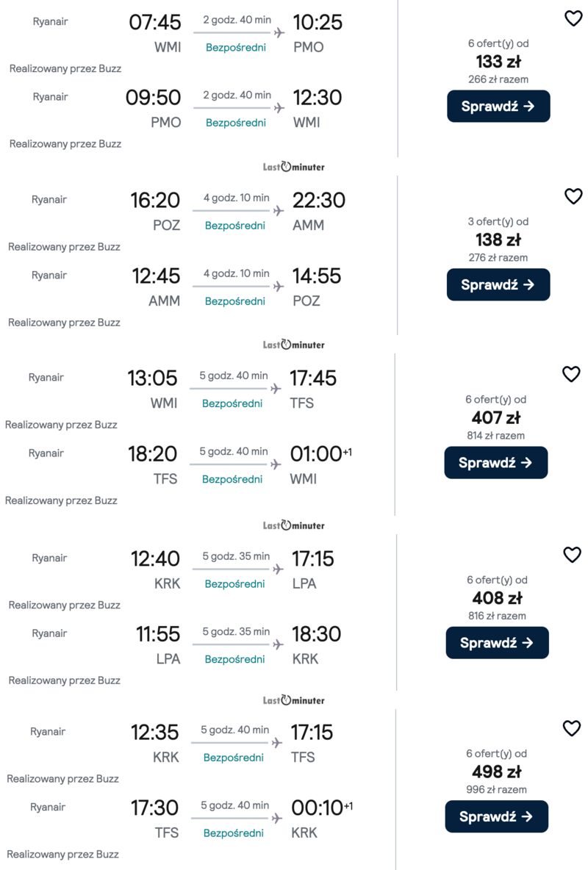Click the 266 zł razem total price

[498, 79]
